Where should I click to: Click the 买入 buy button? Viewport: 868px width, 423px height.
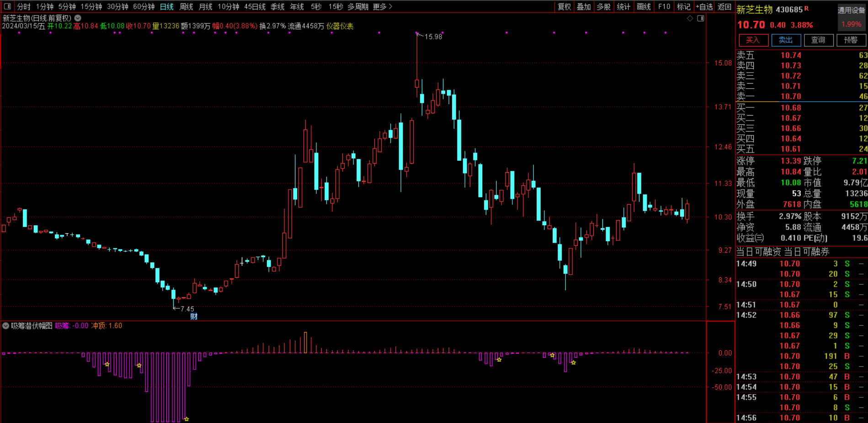(x=753, y=40)
